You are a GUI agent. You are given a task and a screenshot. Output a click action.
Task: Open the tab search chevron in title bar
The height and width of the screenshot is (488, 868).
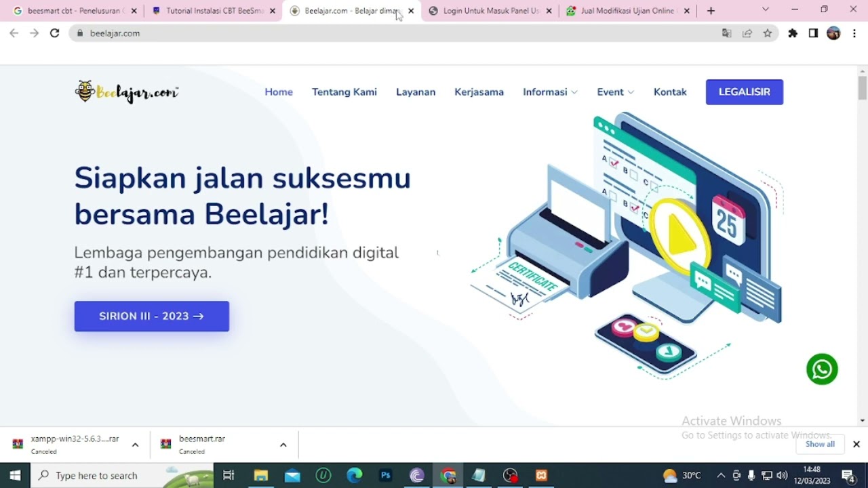[x=766, y=9]
